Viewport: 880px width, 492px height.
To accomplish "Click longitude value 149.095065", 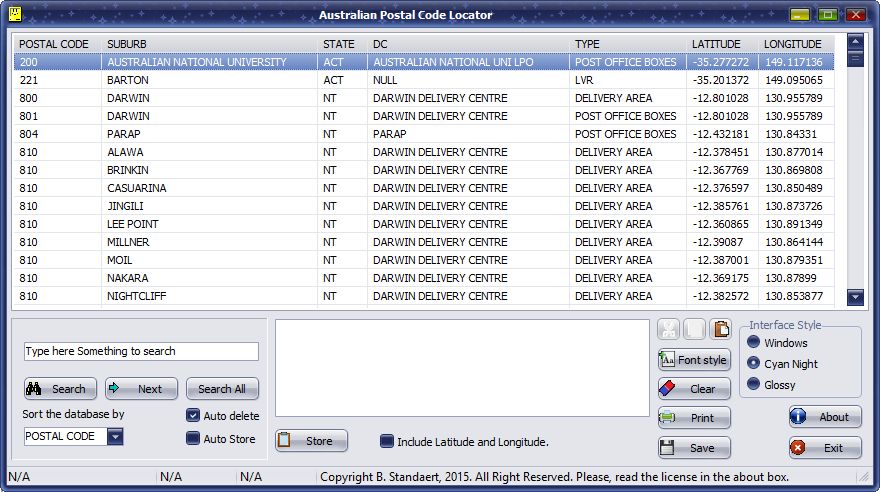I will (794, 80).
